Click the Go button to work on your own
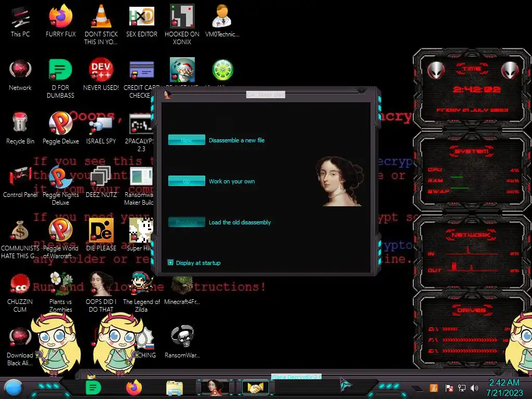Image resolution: width=532 pixels, height=399 pixels. (187, 181)
